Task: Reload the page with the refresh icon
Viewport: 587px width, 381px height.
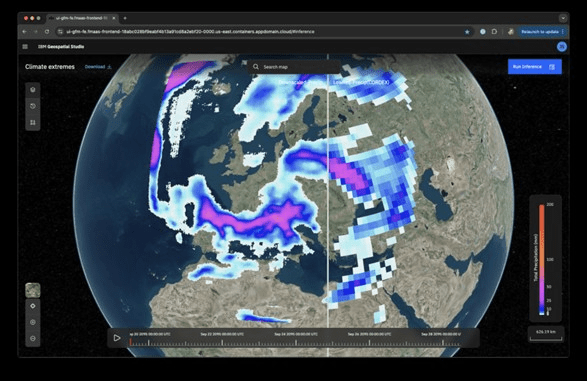Action: 47,32
